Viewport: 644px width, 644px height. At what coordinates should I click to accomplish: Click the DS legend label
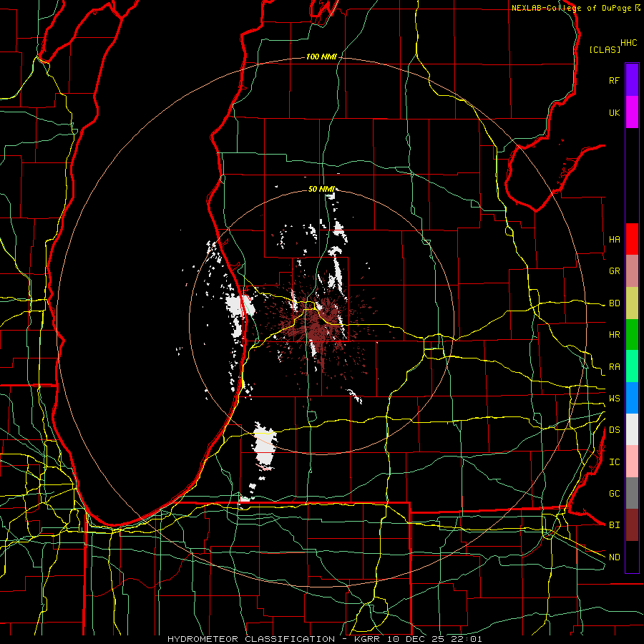coord(614,430)
